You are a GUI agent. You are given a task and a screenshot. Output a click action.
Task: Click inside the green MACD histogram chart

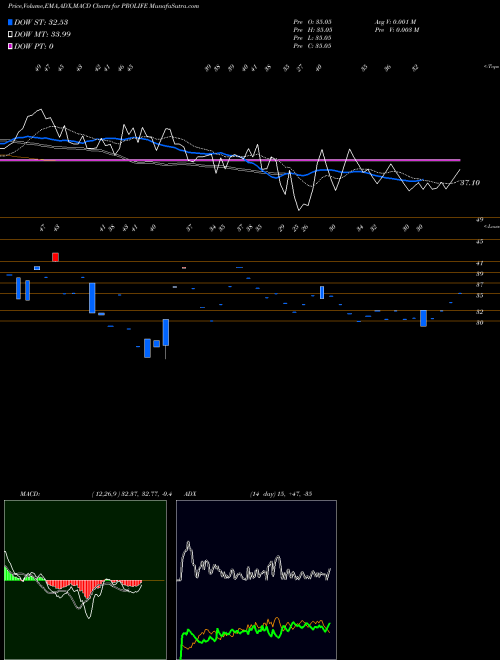pos(85,580)
